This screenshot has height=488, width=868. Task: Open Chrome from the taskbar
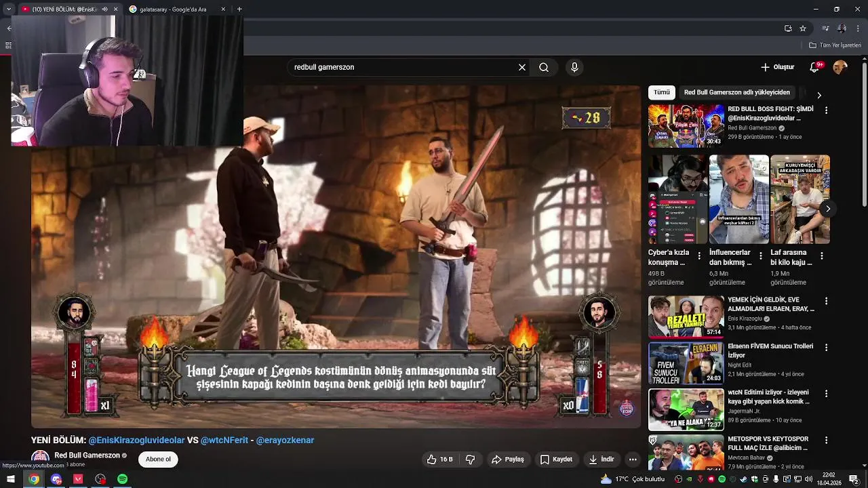click(34, 479)
